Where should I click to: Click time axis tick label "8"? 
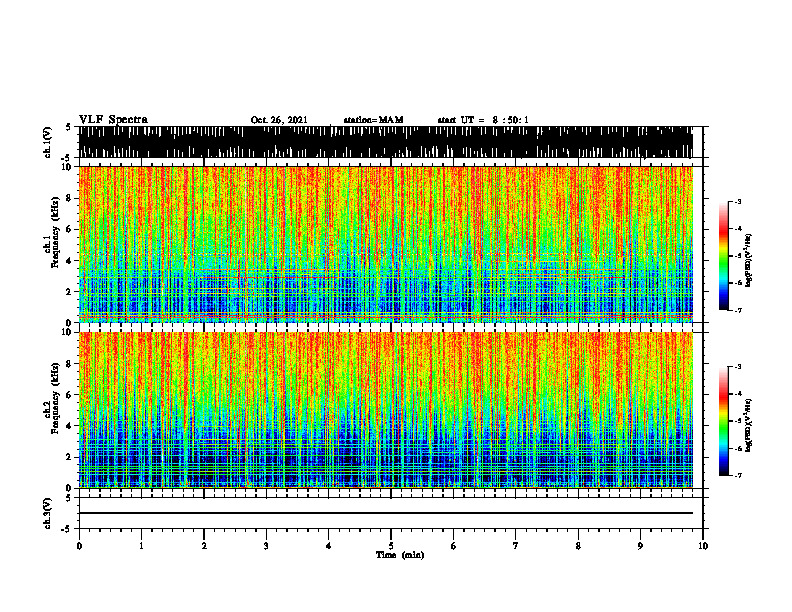pyautogui.click(x=578, y=546)
